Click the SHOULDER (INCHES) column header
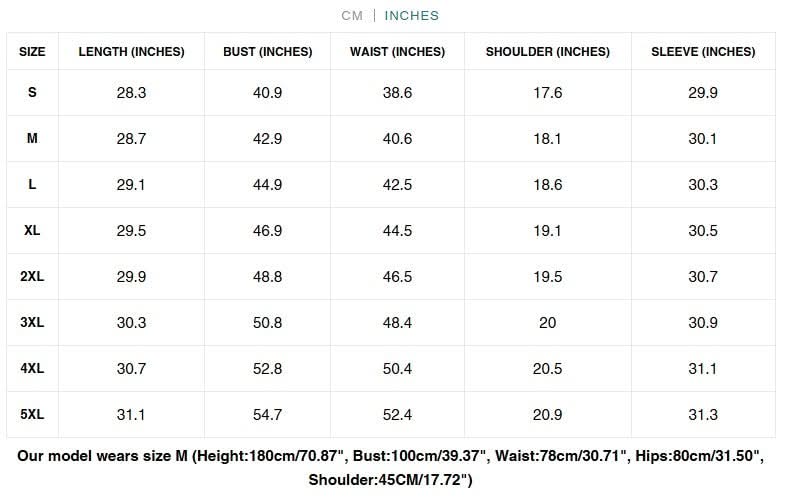Image resolution: width=785 pixels, height=504 pixels. point(548,52)
